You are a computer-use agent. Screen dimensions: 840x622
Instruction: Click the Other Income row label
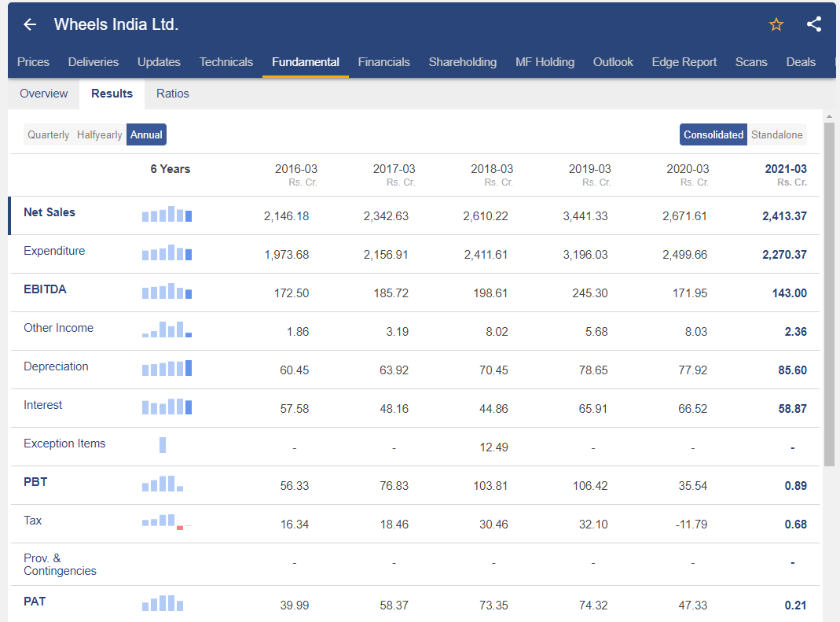point(58,328)
